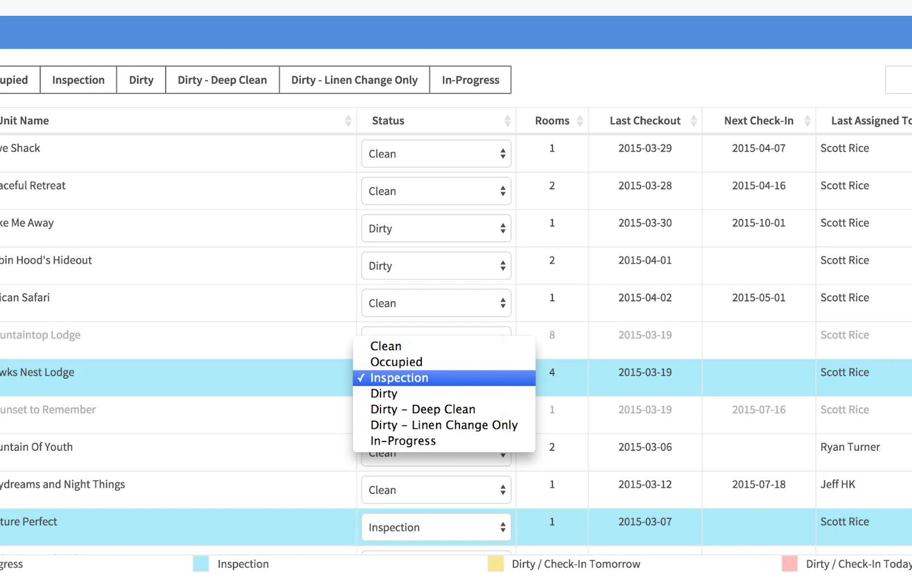The image size is (912, 588).
Task: Click next check-in date 2015-04-16
Action: point(759,186)
